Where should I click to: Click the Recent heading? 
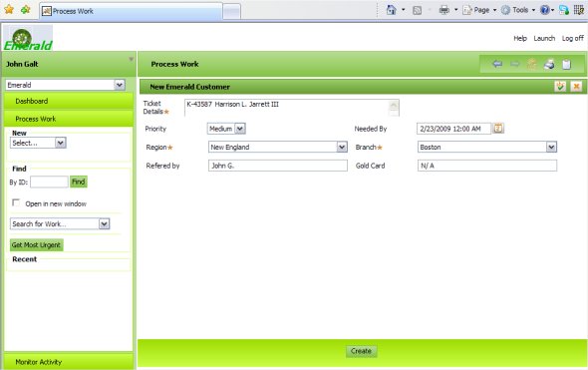[x=24, y=259]
